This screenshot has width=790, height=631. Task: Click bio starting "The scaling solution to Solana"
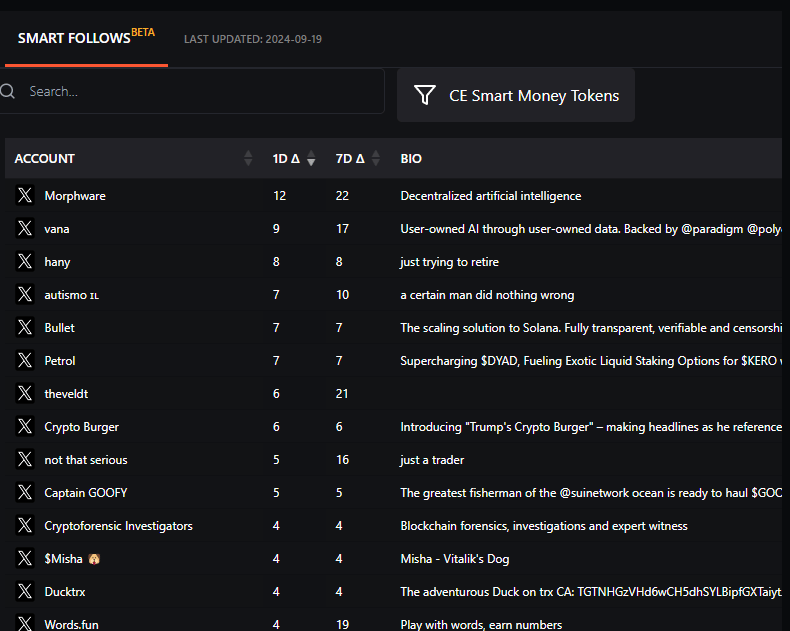[x=591, y=328]
